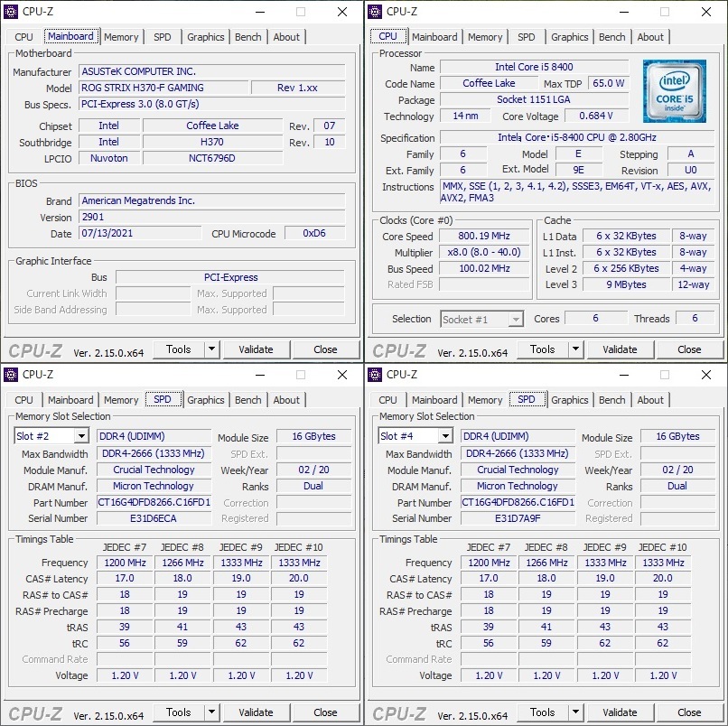Click JEDEC #7 frequency 1200 MHz in Slot #2 window

click(125, 563)
